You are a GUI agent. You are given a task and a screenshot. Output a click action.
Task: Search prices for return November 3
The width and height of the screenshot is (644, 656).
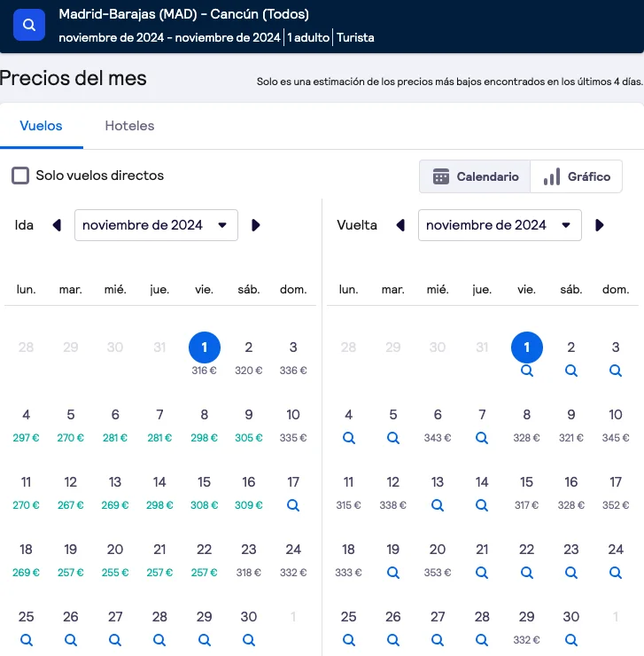[616, 371]
